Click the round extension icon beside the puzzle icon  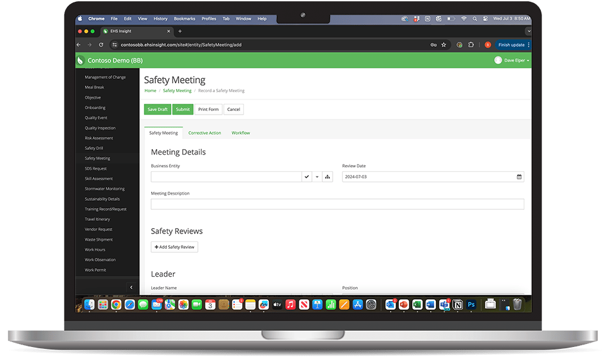[x=459, y=45]
